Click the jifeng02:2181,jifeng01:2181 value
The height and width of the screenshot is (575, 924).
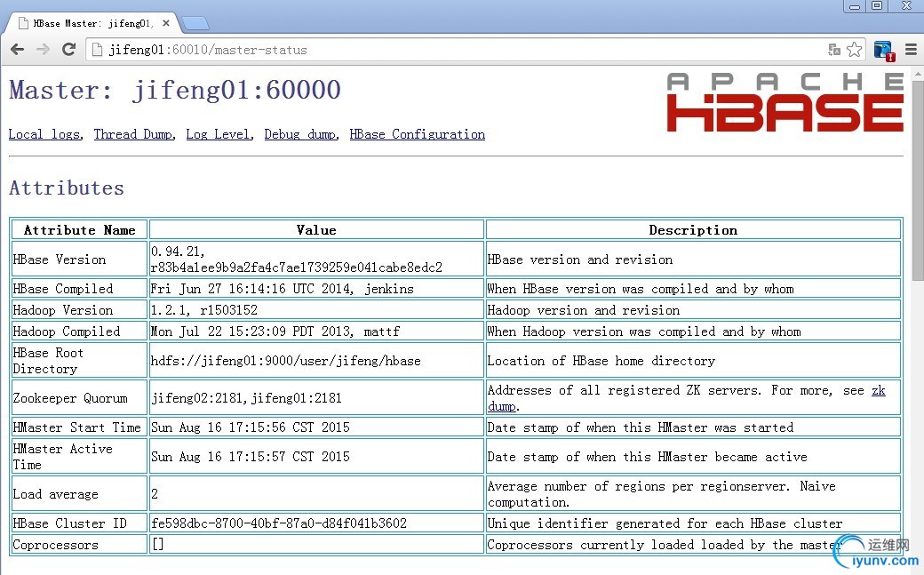pos(246,398)
